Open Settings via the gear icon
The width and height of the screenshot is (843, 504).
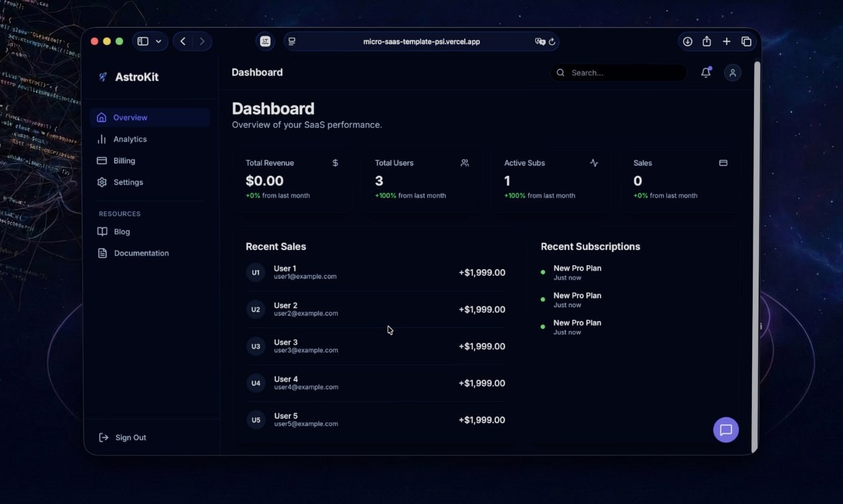click(101, 182)
